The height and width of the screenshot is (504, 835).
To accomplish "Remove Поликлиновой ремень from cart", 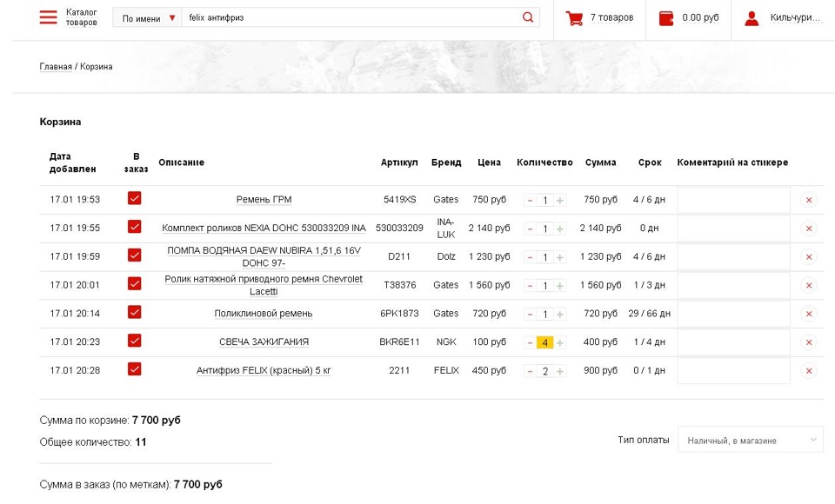I will (x=808, y=314).
